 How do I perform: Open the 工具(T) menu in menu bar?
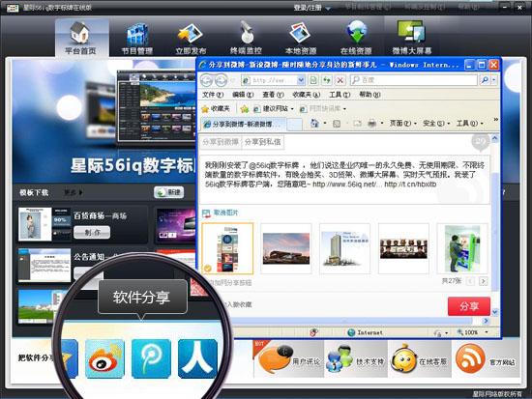[340, 95]
